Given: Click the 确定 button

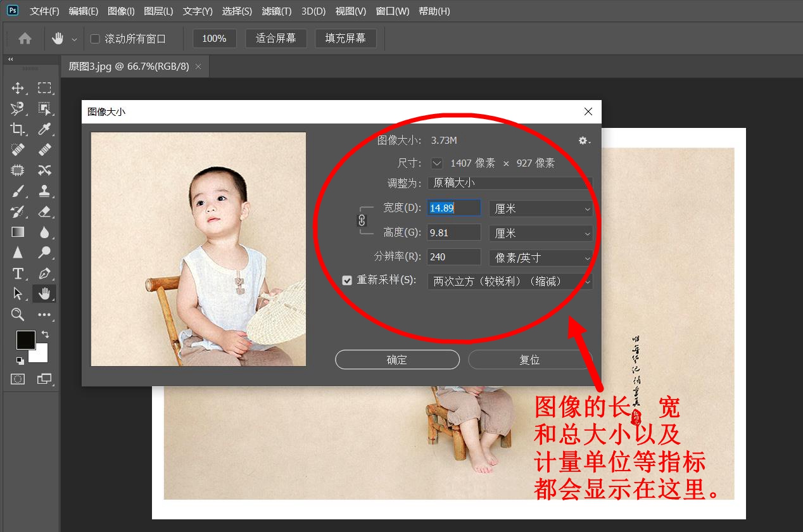Looking at the screenshot, I should tap(397, 359).
